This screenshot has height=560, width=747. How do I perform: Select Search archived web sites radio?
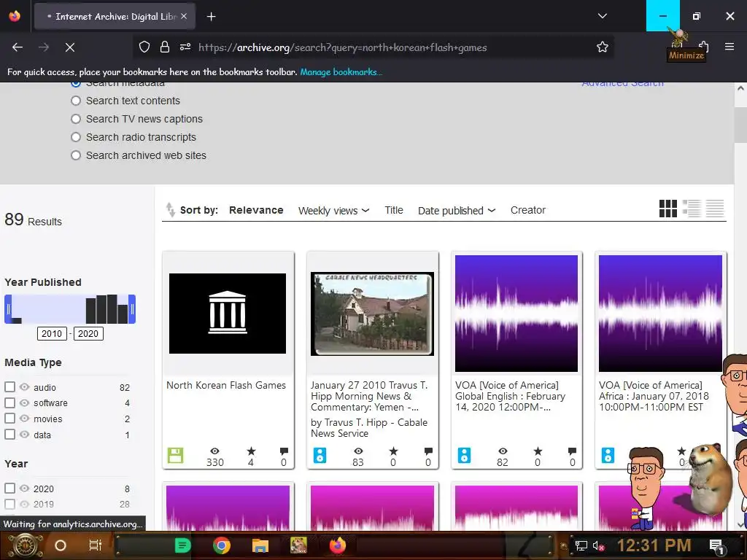point(76,156)
